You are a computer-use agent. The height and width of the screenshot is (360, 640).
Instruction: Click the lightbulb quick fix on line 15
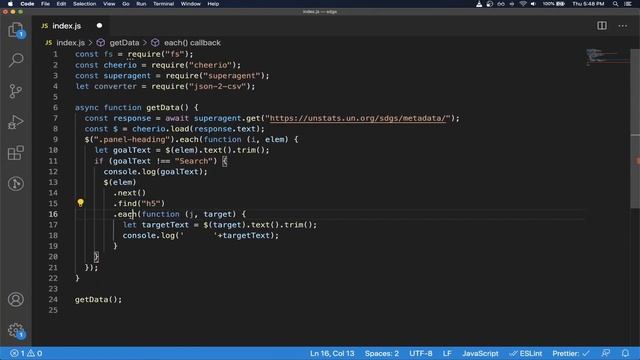pos(80,203)
